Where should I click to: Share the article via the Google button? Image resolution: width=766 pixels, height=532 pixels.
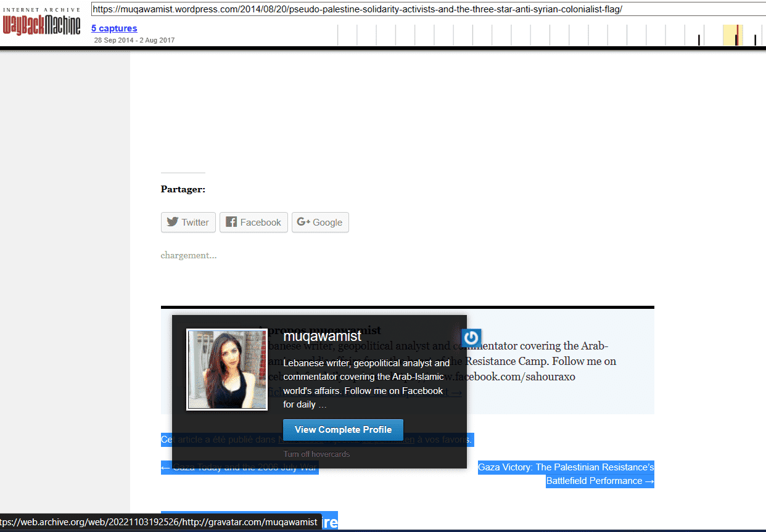tap(320, 223)
